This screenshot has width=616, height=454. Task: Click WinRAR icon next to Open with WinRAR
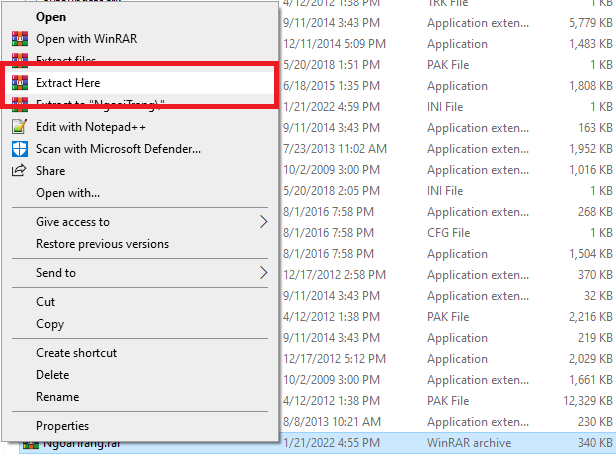point(18,39)
